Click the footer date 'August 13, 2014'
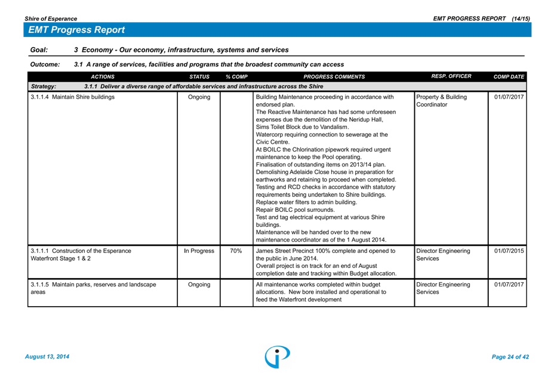The height and width of the screenshot is (392, 554). click(47, 357)
